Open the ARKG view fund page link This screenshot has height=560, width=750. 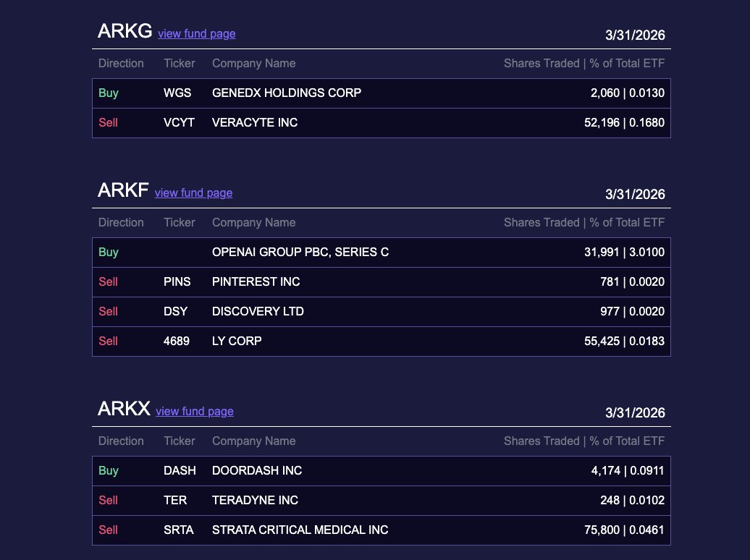(x=196, y=33)
